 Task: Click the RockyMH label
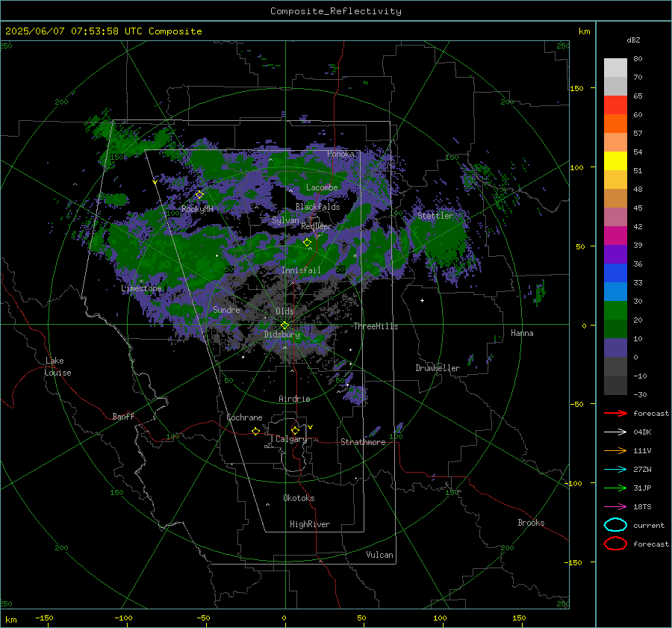197,209
